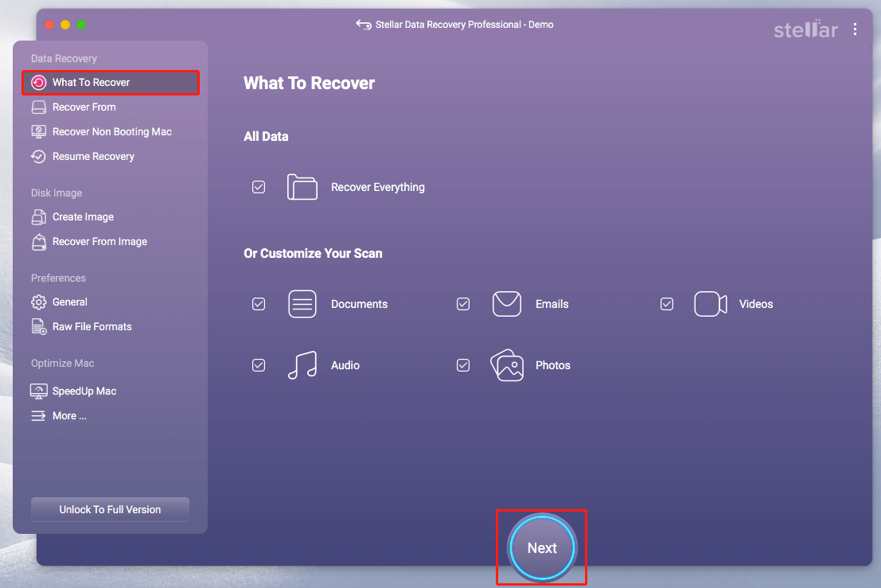Open the three-dot options menu
The width and height of the screenshot is (881, 588).
click(x=856, y=29)
